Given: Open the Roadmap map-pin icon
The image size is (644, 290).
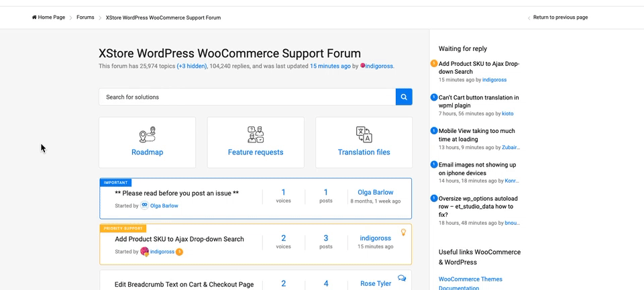Looking at the screenshot, I should point(147,134).
